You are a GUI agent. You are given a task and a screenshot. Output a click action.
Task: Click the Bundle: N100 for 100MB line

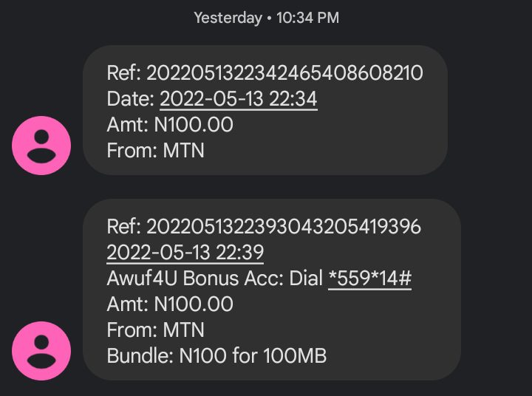(216, 355)
